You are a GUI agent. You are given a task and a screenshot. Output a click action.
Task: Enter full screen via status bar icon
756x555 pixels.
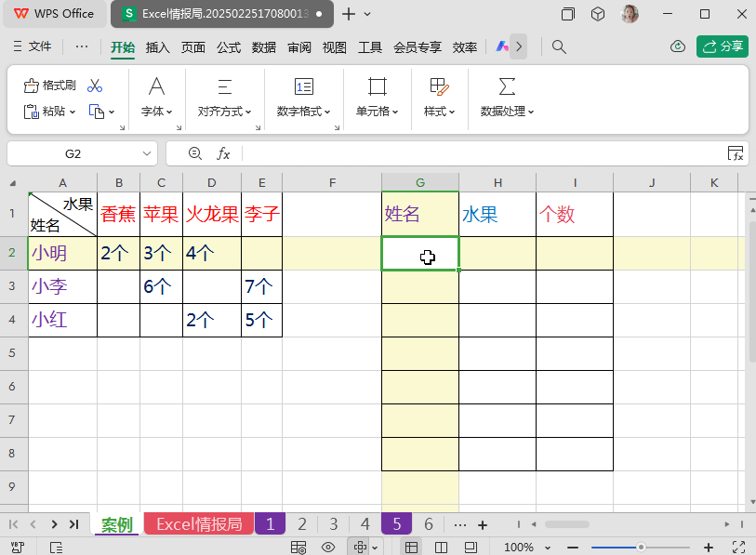[x=738, y=548]
